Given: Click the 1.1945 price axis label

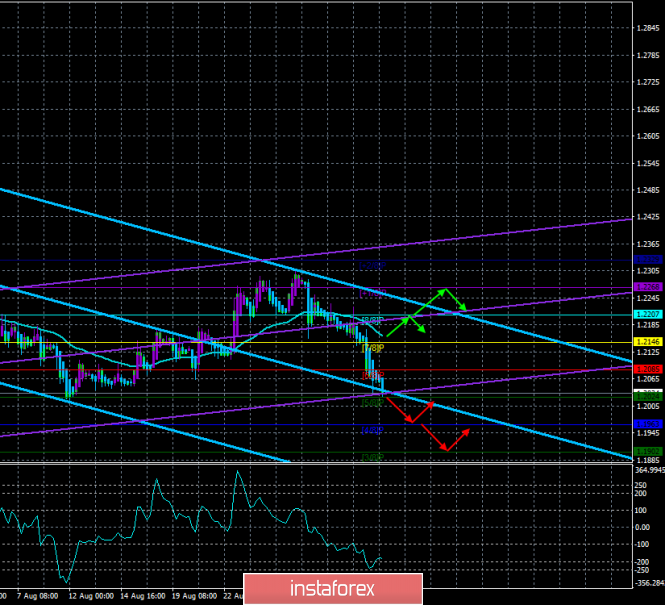Looking at the screenshot, I should [648, 433].
